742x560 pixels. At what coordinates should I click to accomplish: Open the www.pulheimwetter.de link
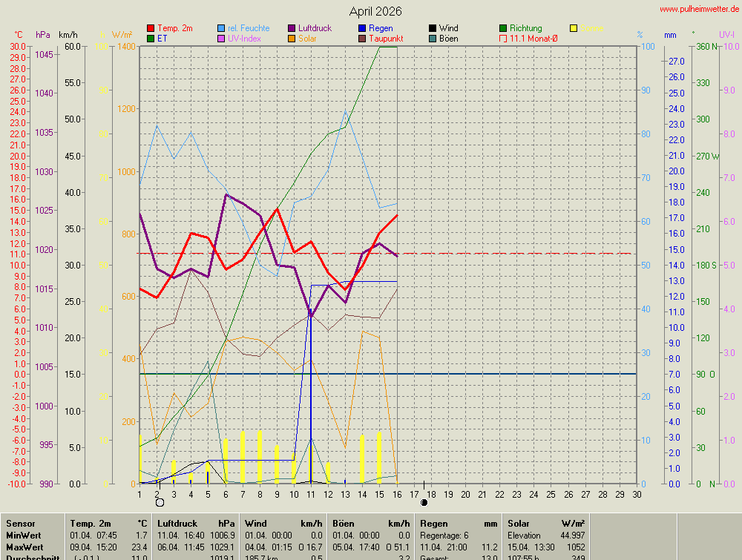pyautogui.click(x=698, y=9)
